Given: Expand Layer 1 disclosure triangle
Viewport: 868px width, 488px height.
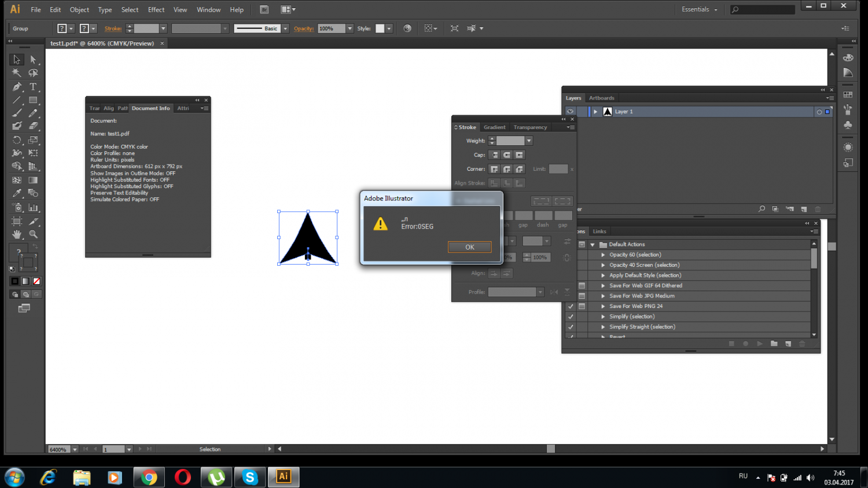Looking at the screenshot, I should click(595, 112).
